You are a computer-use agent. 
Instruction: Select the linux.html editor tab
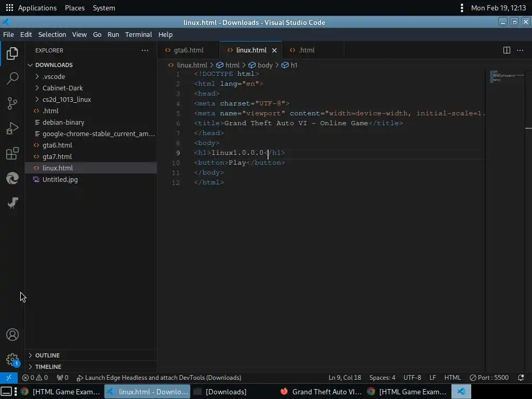251,50
